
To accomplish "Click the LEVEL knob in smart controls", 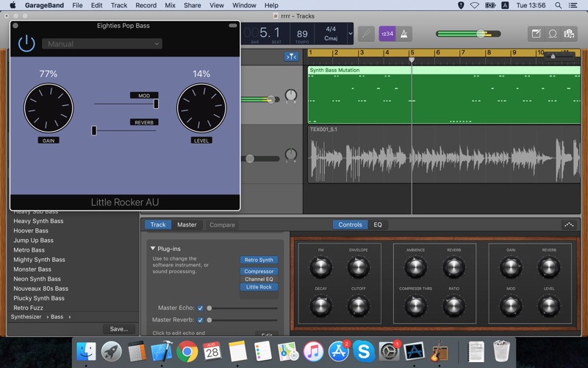I will [549, 306].
